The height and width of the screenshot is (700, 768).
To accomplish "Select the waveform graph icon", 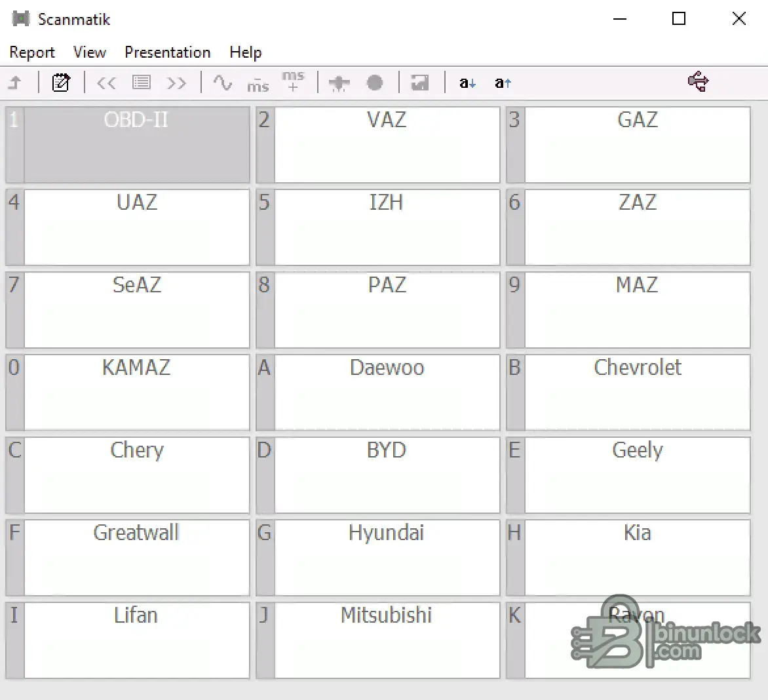I will pyautogui.click(x=223, y=83).
